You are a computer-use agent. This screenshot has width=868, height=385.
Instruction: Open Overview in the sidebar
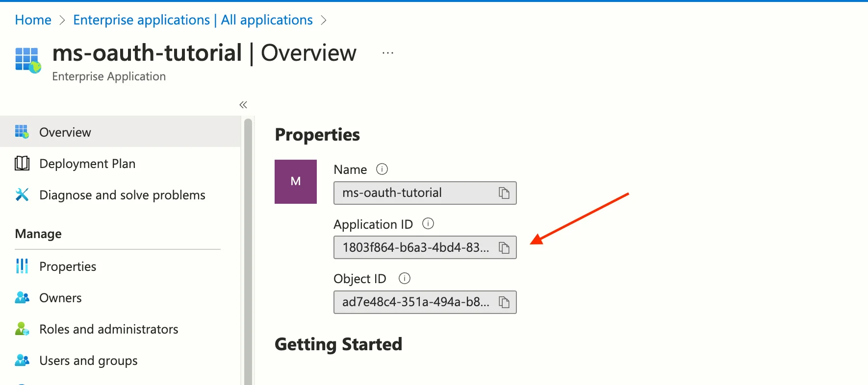120,132
